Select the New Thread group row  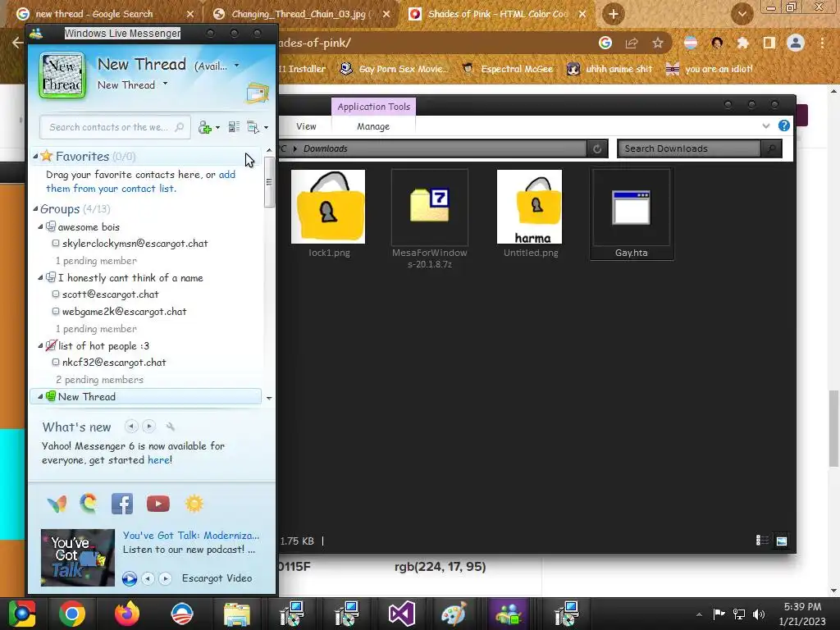coord(146,397)
